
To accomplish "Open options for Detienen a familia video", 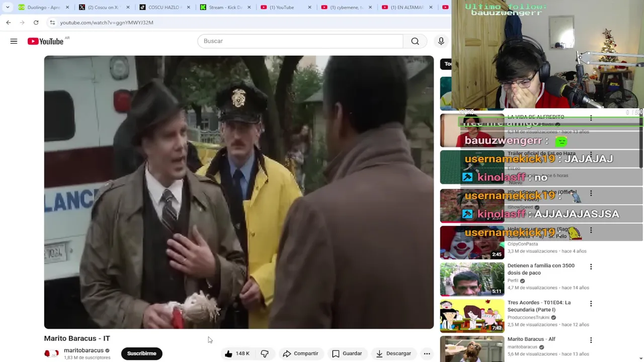I will 591,266.
